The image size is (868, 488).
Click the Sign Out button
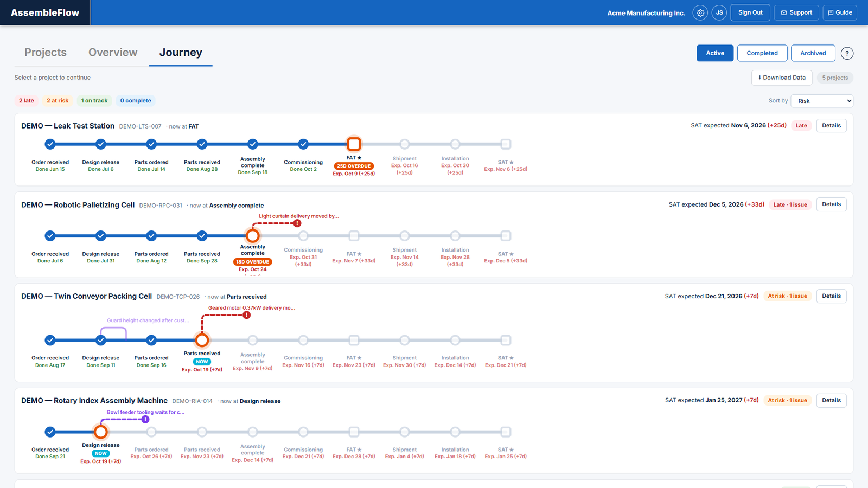(x=750, y=12)
